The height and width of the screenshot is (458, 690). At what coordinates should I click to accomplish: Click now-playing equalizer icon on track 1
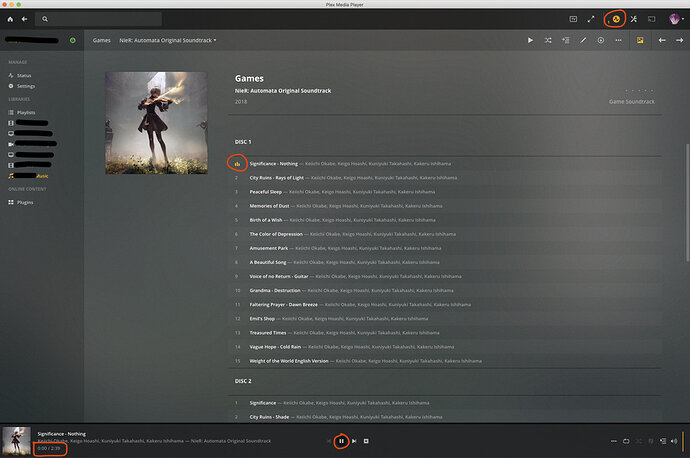pos(237,164)
